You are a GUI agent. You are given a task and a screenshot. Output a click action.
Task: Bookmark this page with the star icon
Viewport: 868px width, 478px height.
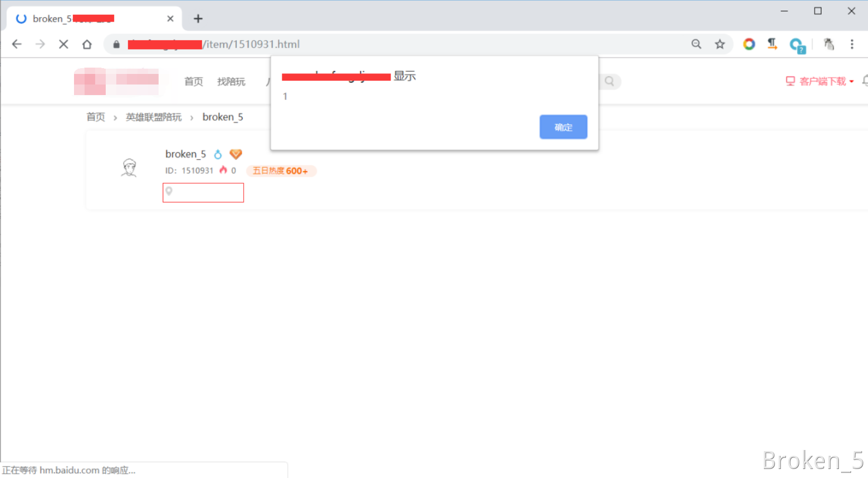tap(719, 44)
